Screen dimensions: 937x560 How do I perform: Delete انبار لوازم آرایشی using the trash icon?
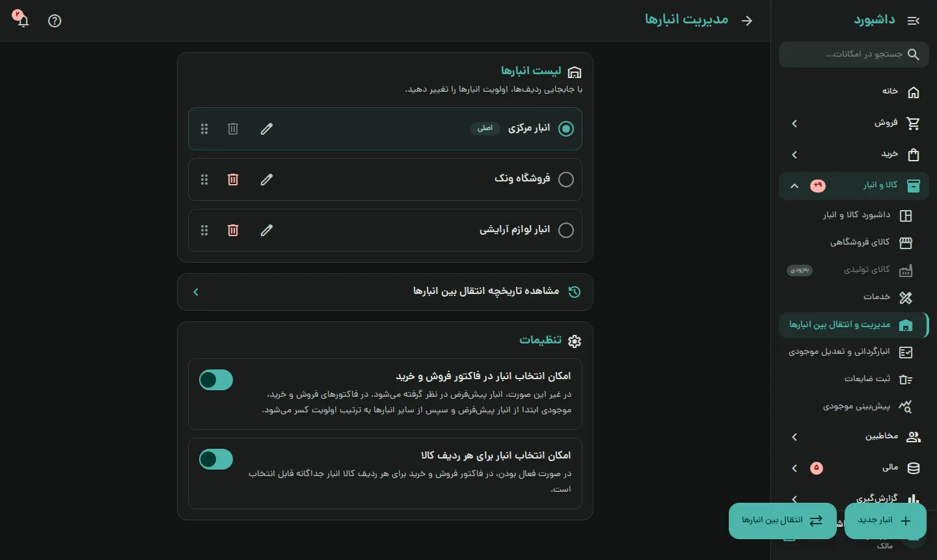233,230
